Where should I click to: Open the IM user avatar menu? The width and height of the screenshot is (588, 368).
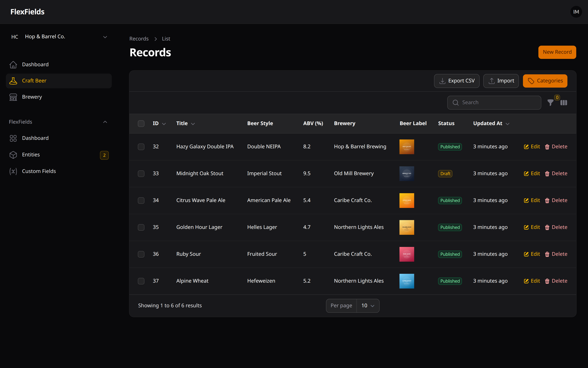point(576,12)
